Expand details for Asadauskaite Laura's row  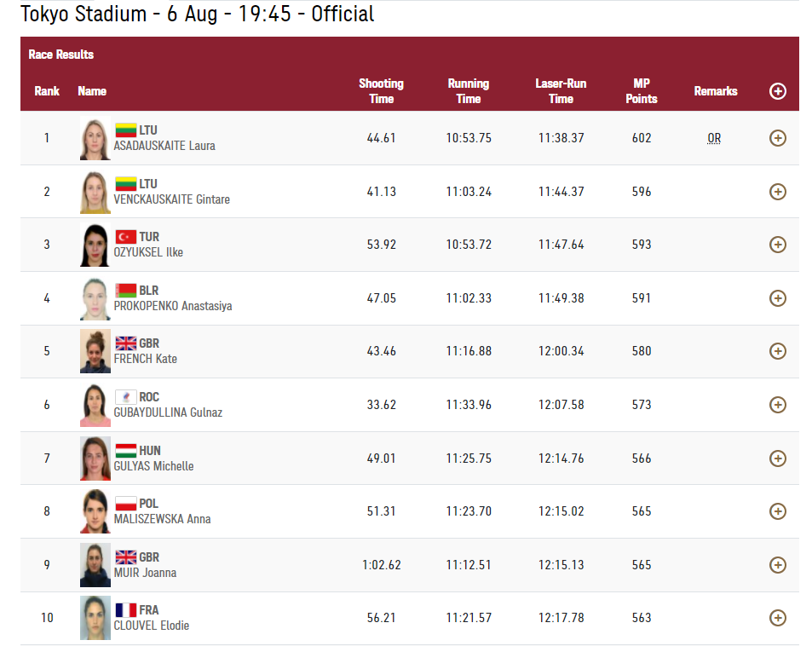pos(777,138)
